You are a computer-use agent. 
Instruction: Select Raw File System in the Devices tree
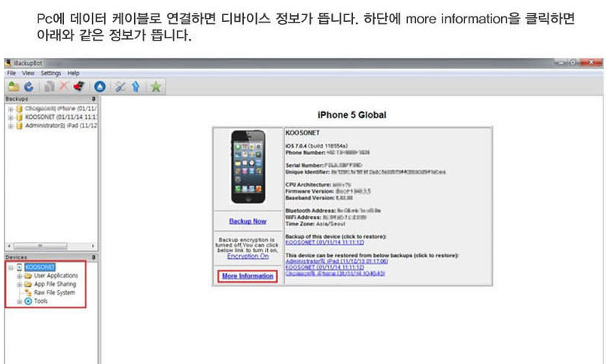point(54,293)
